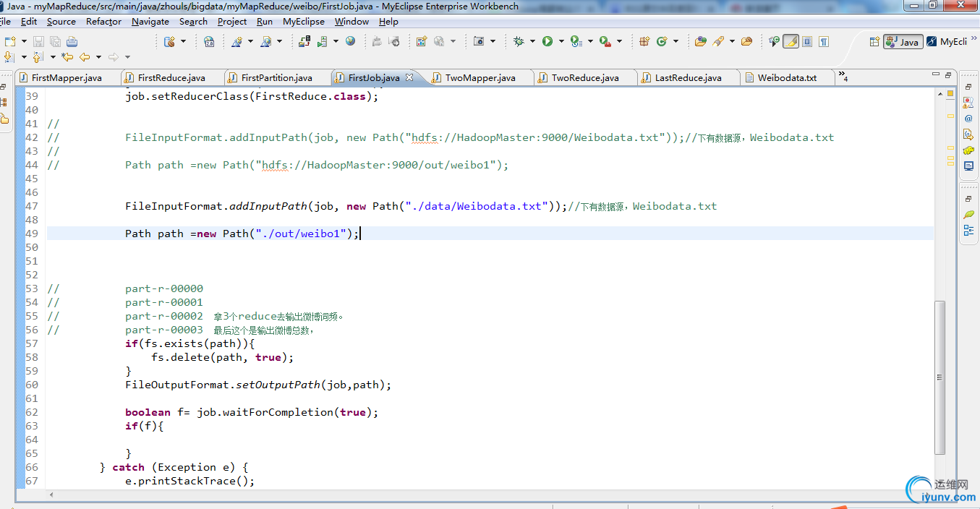Screen dimensions: 980x509
Task: Open the Javadoc @ view icon
Action: [968, 119]
